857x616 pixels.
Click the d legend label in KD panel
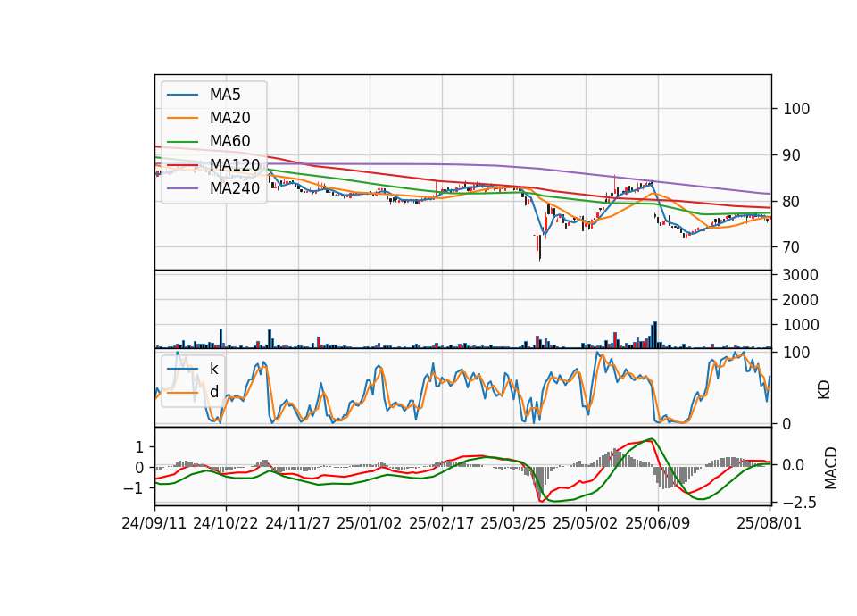tap(213, 391)
